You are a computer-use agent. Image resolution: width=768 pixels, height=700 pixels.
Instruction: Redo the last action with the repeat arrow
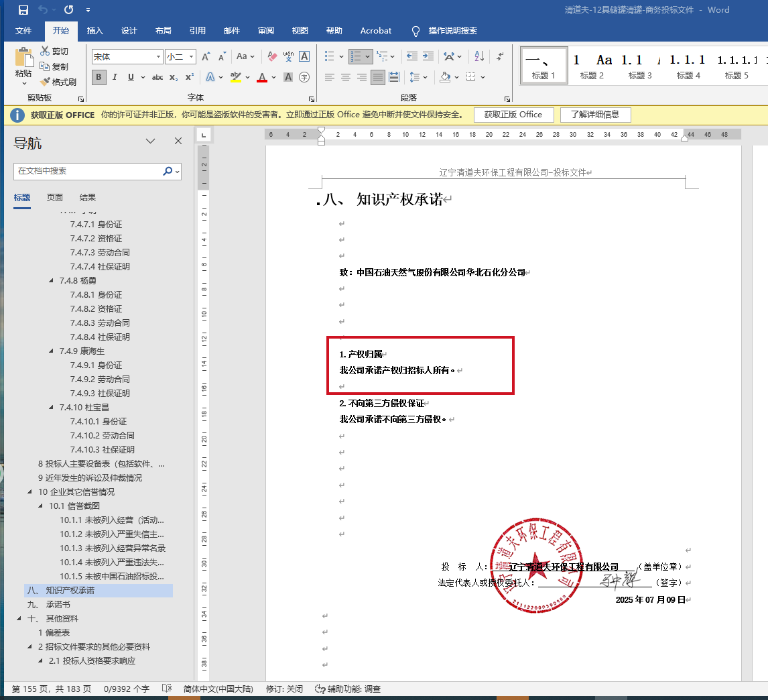(68, 10)
